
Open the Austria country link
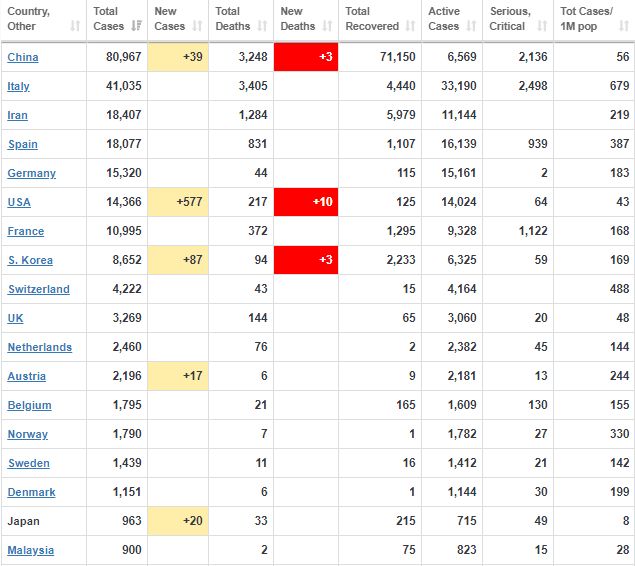pos(27,376)
